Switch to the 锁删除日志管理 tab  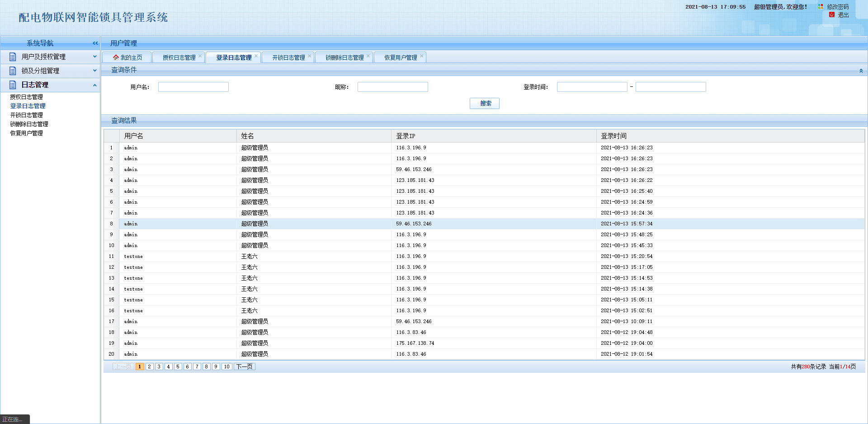(344, 57)
